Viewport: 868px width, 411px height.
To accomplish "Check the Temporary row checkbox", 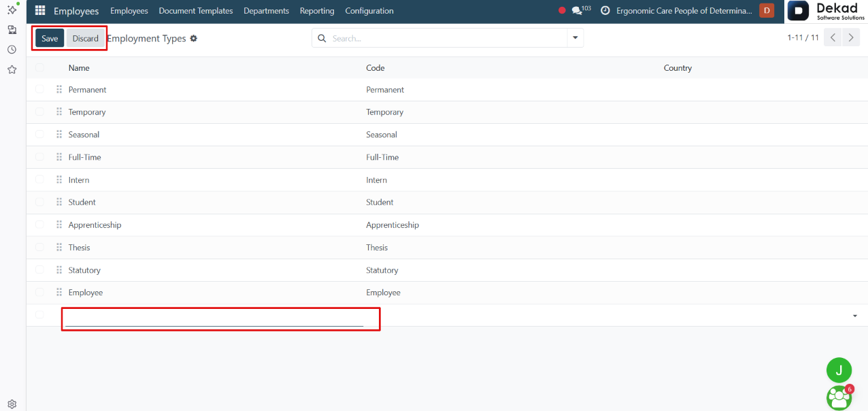I will 39,112.
